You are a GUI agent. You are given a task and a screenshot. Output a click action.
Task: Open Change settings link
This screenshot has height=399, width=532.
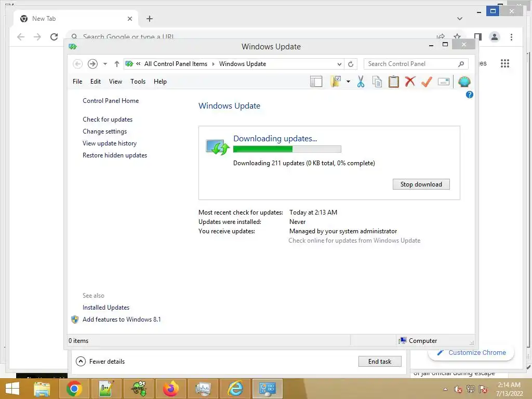pyautogui.click(x=104, y=131)
